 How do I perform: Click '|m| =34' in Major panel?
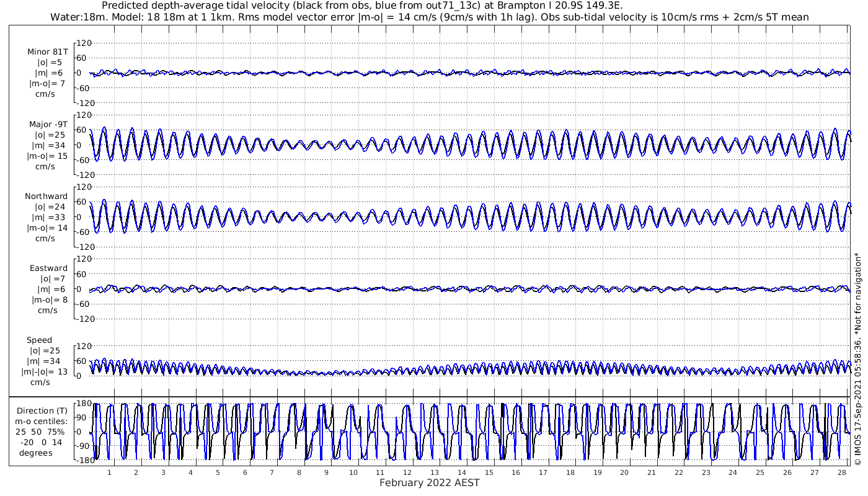[x=48, y=146]
